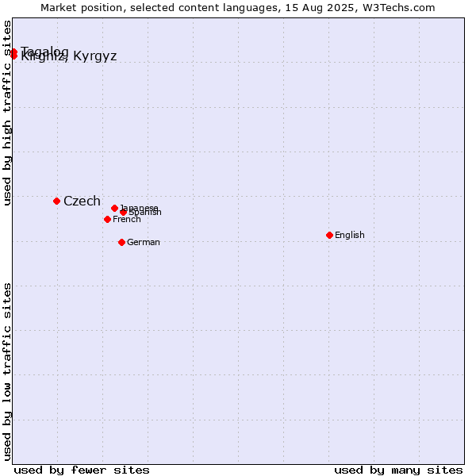The width and height of the screenshot is (476, 476).
Task: Click the chart title mentioning W3Techs.com
Action: click(x=238, y=8)
